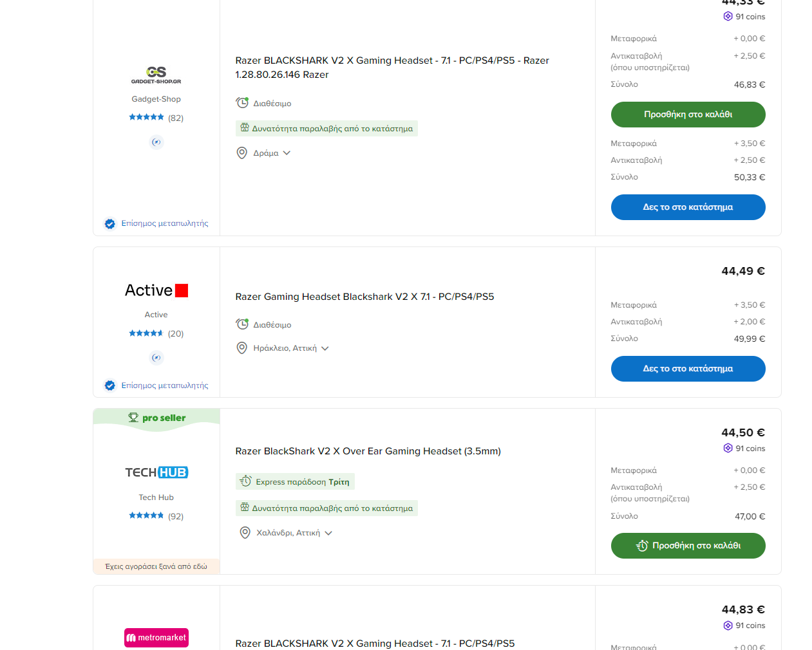Click the Gadget-Shop store name
This screenshot has height=650, width=812.
tap(156, 99)
